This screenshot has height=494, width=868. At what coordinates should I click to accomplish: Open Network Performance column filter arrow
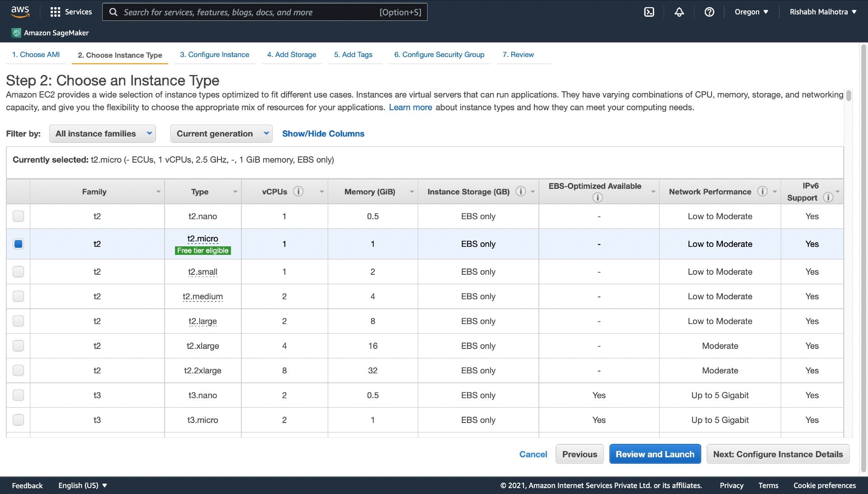pos(774,192)
